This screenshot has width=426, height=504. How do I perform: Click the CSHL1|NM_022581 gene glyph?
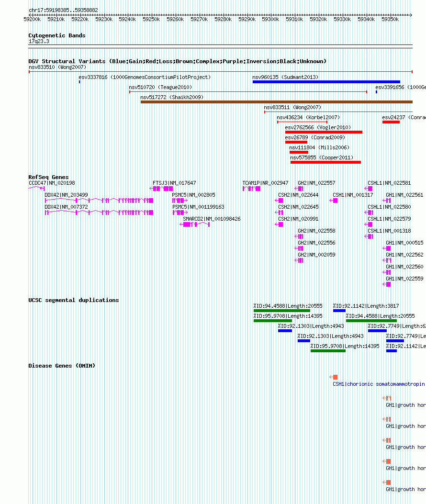pos(369,189)
